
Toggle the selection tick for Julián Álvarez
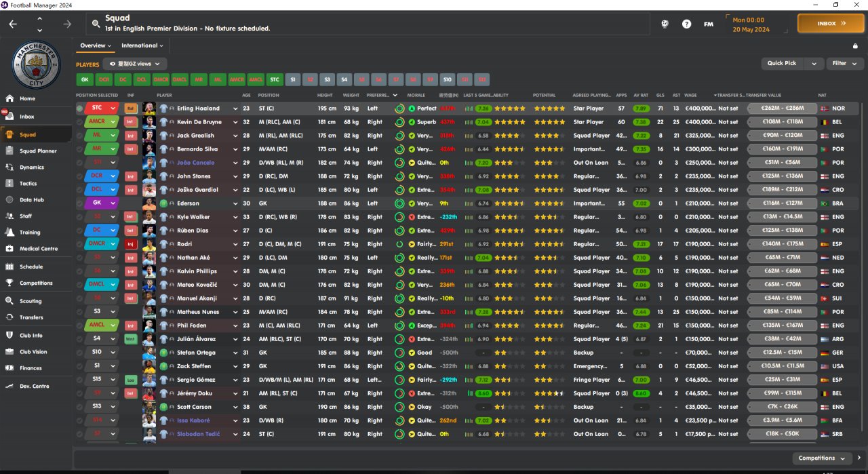point(79,339)
